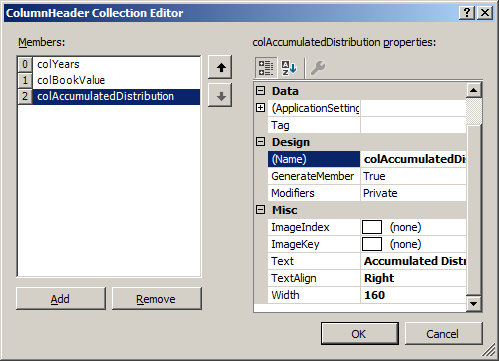Switch property grid to Categorized view
499x361 pixels.
coord(266,68)
